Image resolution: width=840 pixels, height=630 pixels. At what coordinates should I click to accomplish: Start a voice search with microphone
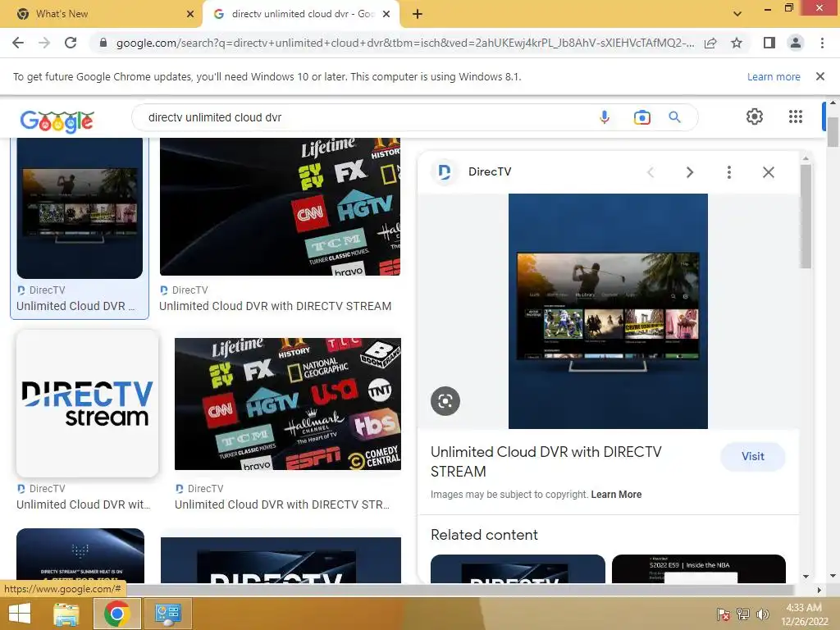point(605,116)
